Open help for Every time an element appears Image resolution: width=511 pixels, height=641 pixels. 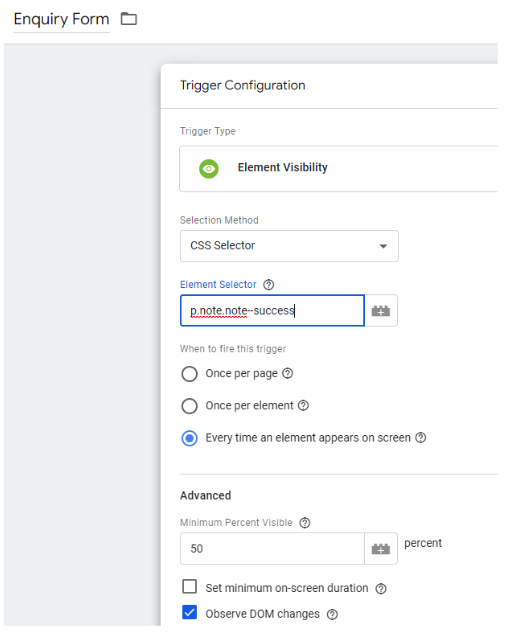(421, 438)
